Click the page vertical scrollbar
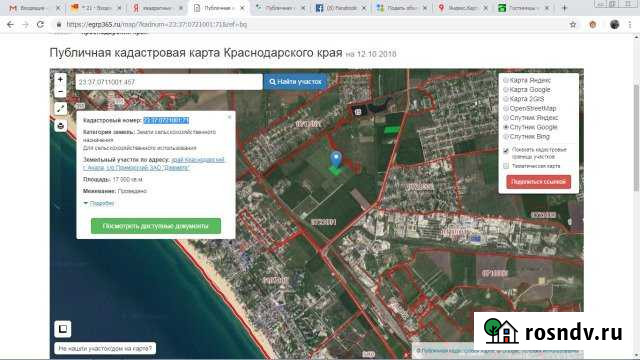640x360 pixels. click(636, 139)
